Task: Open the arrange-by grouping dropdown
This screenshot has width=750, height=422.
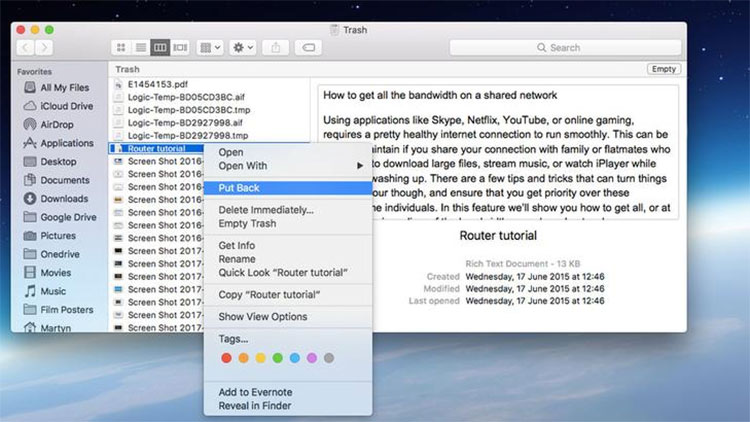Action: pyautogui.click(x=210, y=47)
